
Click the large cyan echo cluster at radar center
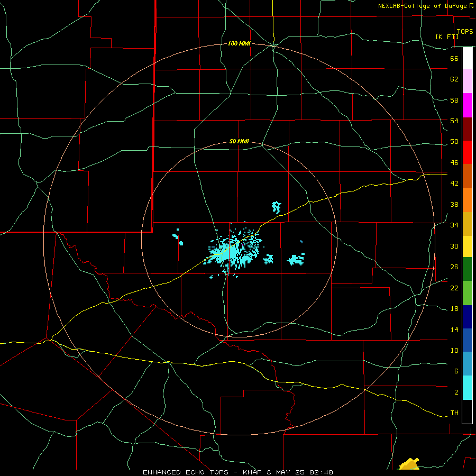coord(233,250)
